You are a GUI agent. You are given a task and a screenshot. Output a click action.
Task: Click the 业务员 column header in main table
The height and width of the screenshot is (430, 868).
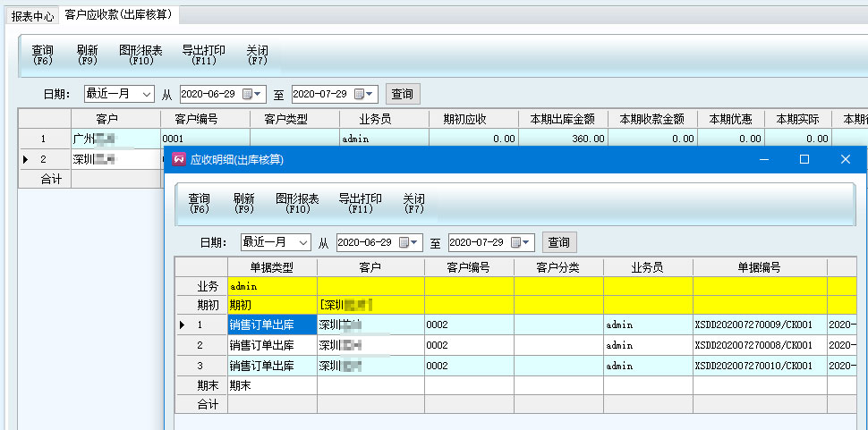[x=385, y=119]
